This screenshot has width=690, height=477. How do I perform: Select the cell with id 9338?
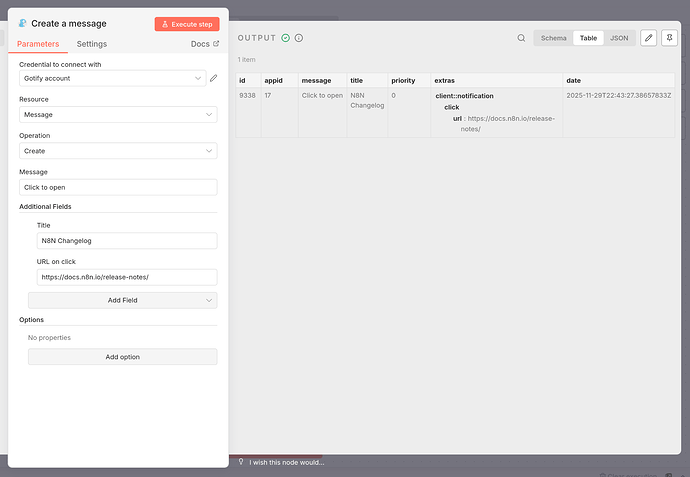click(248, 112)
